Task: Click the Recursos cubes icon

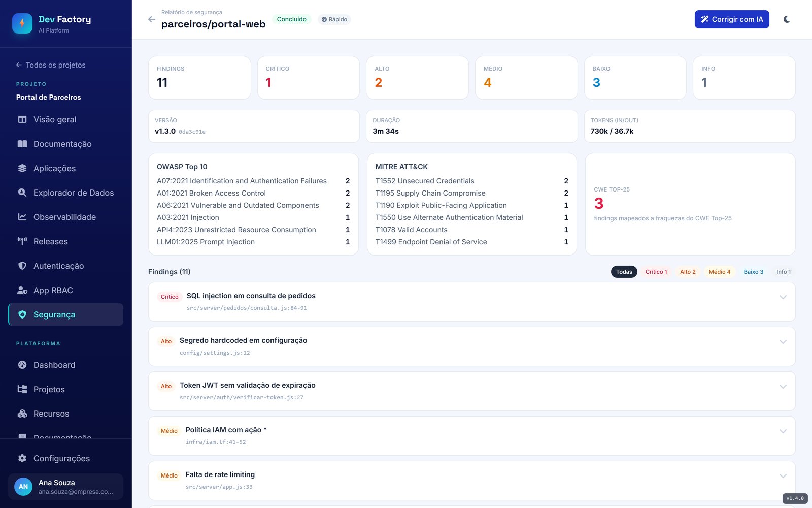Action: [x=22, y=414]
